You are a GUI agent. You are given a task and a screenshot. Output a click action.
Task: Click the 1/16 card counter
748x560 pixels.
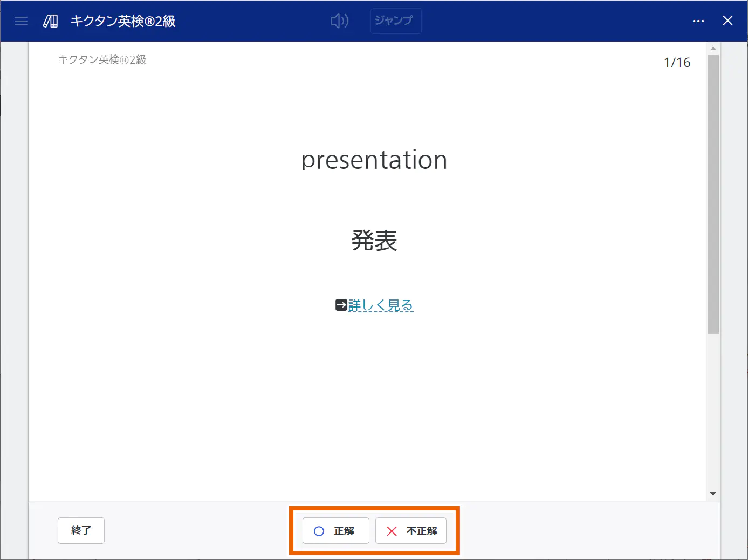[677, 63]
